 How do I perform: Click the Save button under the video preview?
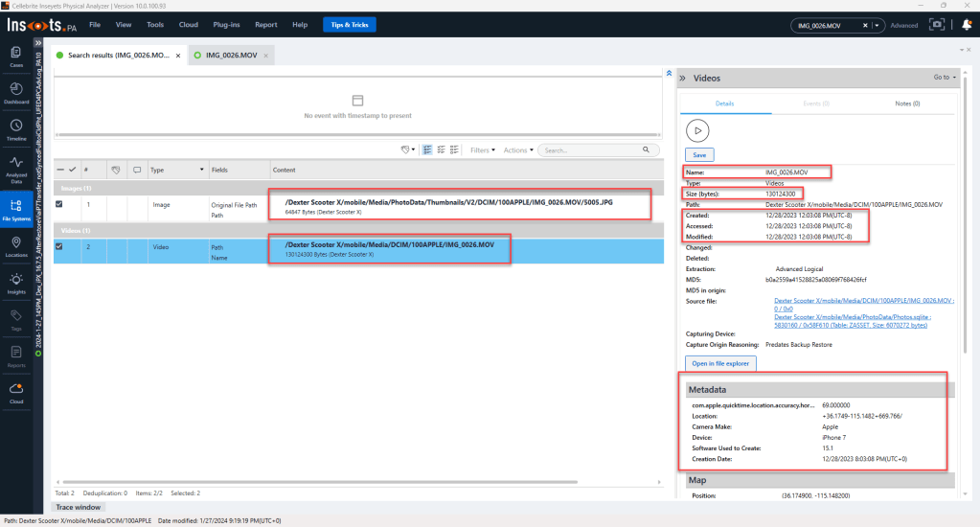pyautogui.click(x=698, y=154)
